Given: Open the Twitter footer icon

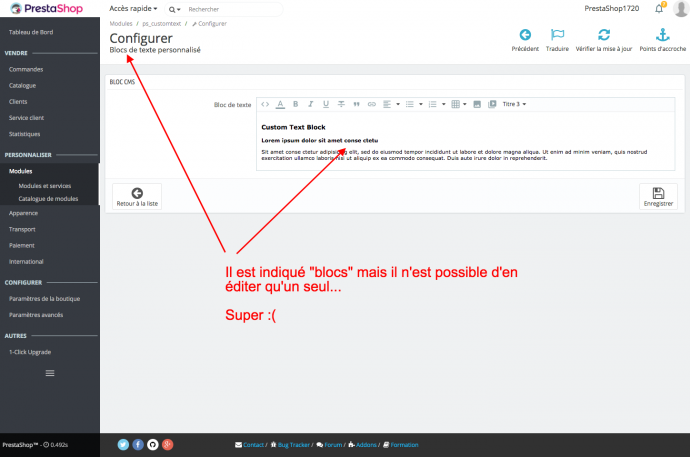Looking at the screenshot, I should [123, 445].
